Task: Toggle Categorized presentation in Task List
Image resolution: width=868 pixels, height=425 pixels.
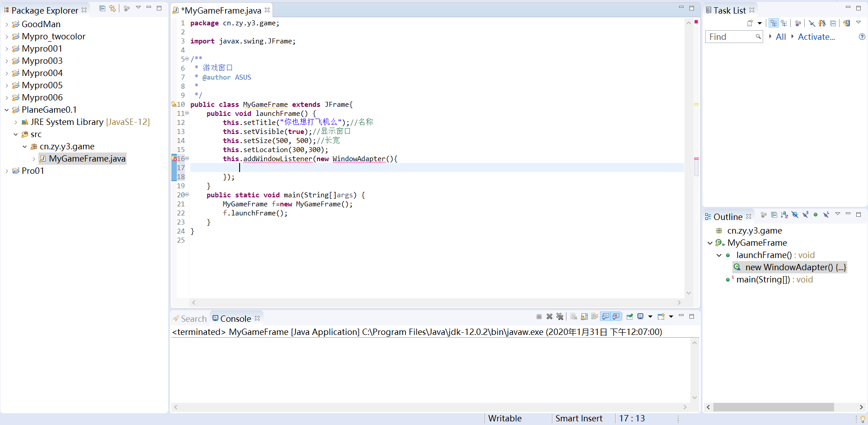Action: click(x=774, y=23)
